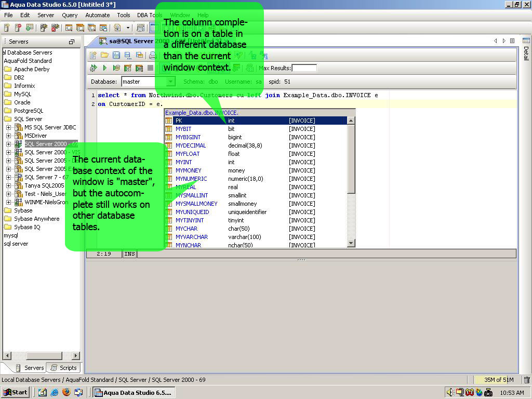Click the Max Results input field

[304, 68]
